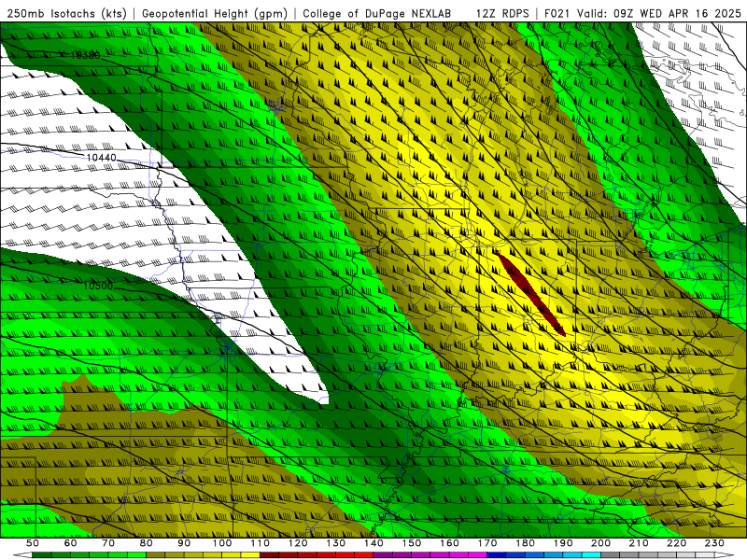Viewport: 747px width, 560px height.
Task: Click the bright green 75-80 kt legend swatch
Action: [x=136, y=554]
